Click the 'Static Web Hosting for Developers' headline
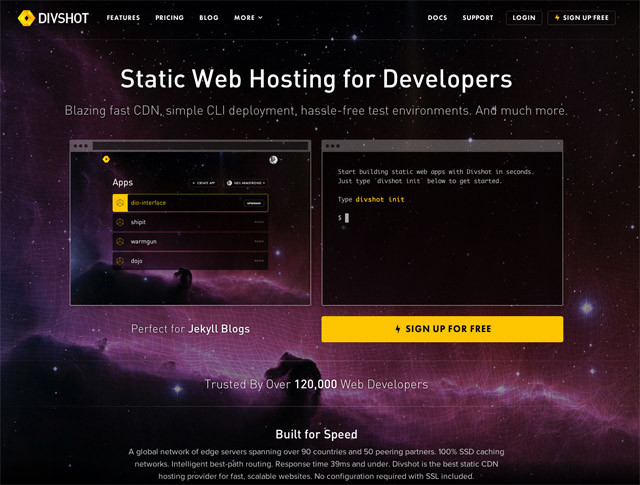 coord(316,79)
